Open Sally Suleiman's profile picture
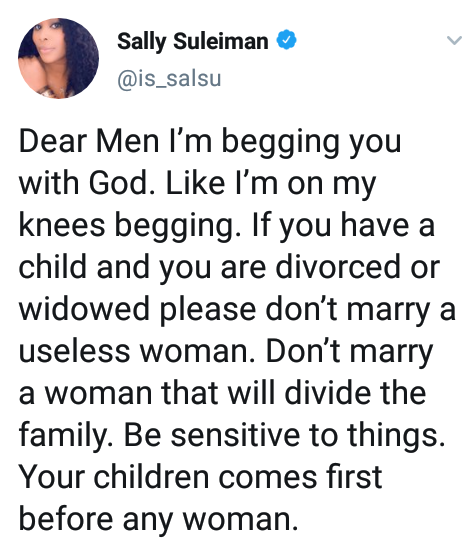474x542 pixels. 58,58
